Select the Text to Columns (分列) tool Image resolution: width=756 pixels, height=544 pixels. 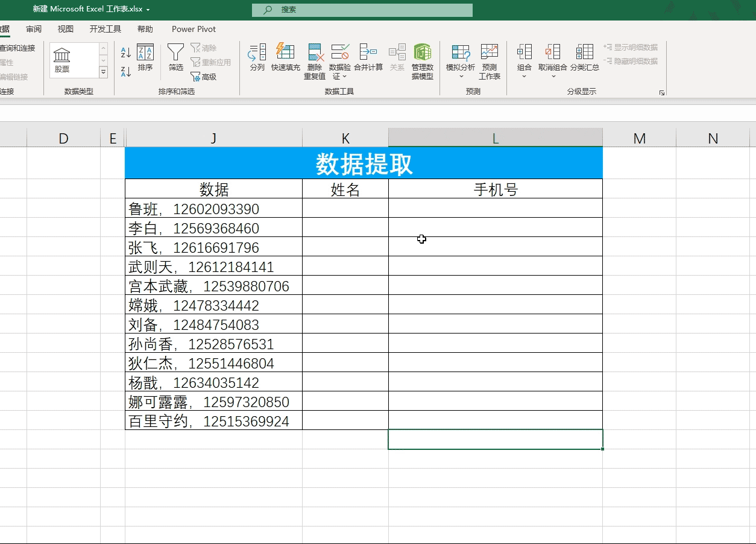[256, 59]
